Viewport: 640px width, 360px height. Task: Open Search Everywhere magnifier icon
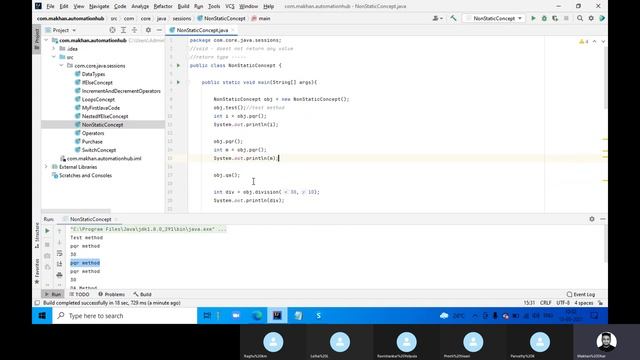pos(580,18)
